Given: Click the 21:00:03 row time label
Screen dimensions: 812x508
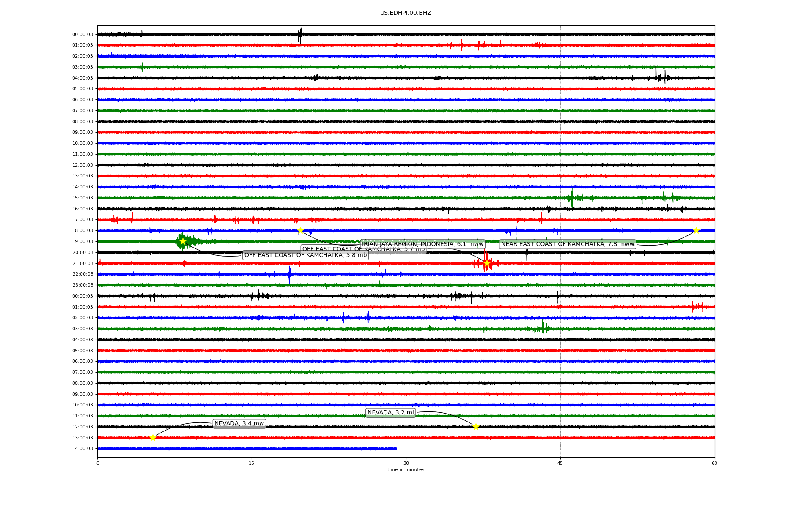Looking at the screenshot, I should click(x=82, y=263).
